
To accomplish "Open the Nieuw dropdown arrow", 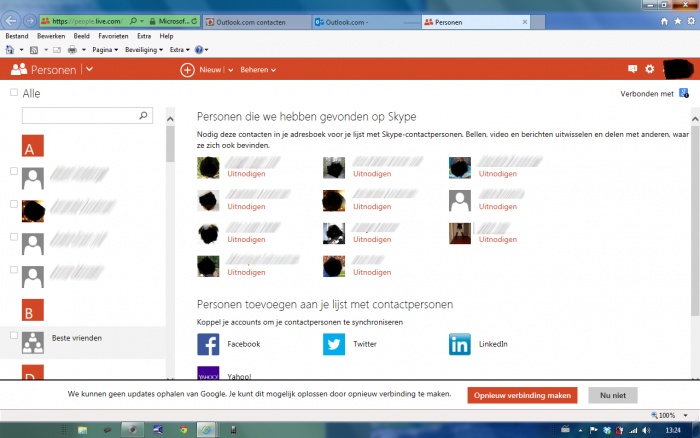I will (230, 70).
